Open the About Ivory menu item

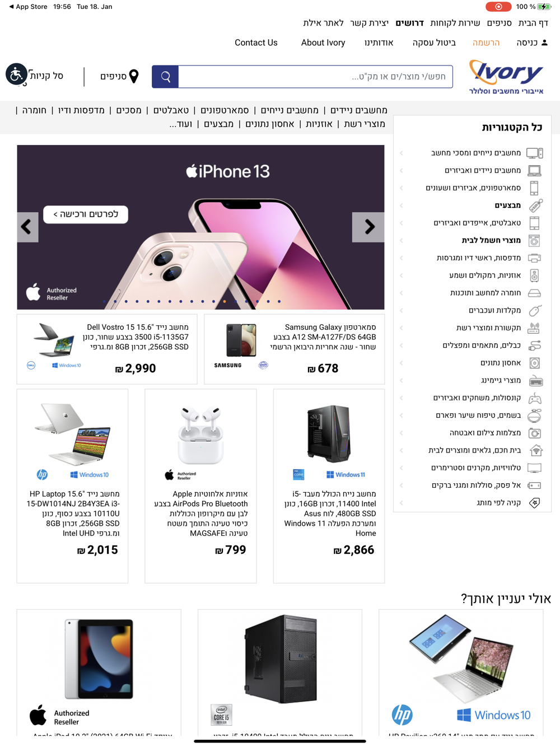click(323, 43)
